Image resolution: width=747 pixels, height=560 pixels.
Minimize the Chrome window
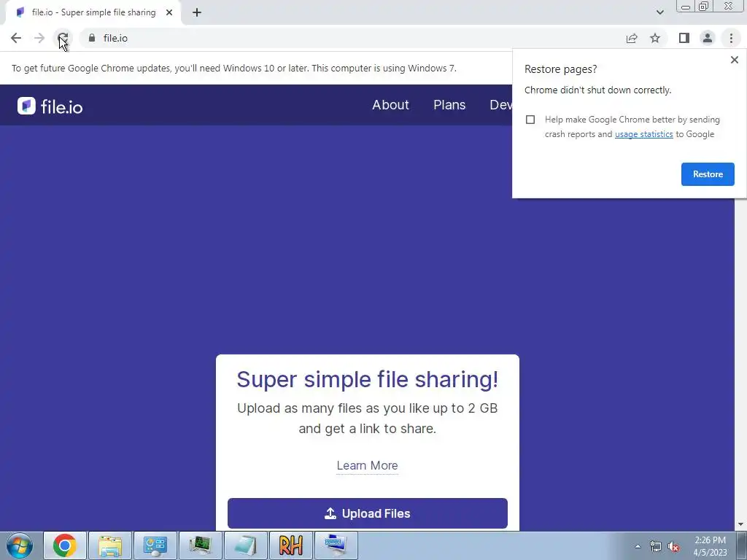(x=686, y=6)
